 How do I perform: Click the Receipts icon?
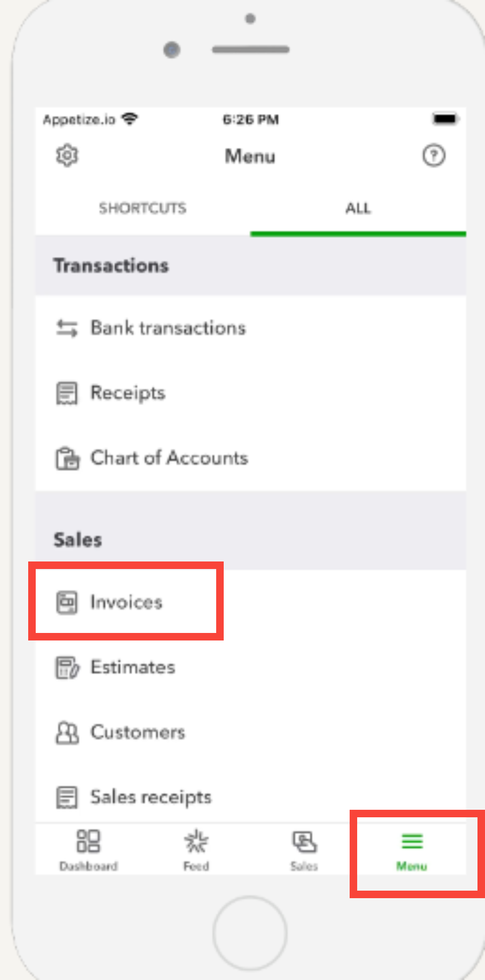coord(67,393)
